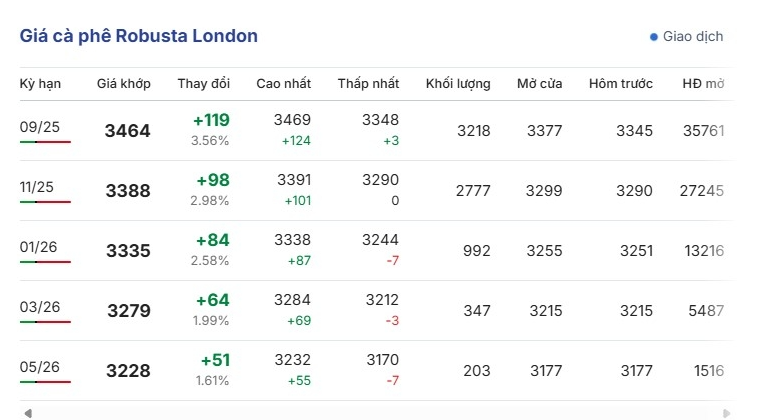Click the Khối lượng column header
Screen dimensions: 779x420
(x=458, y=84)
